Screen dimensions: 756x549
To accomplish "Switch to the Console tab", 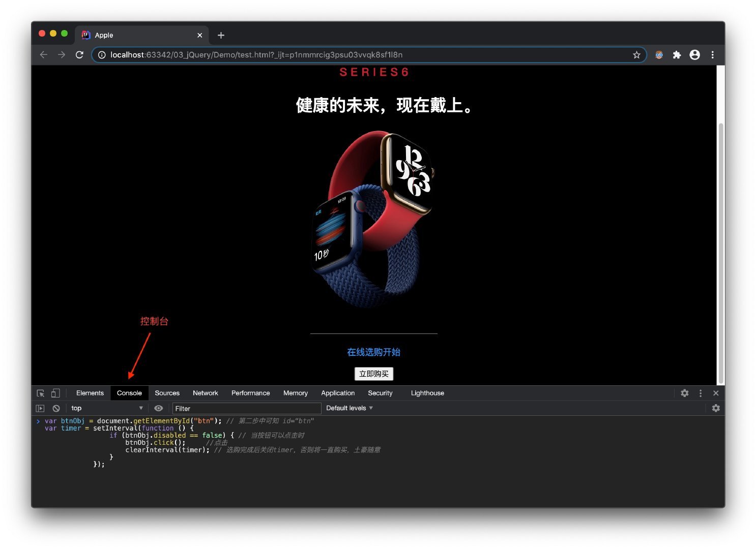I will [x=129, y=393].
